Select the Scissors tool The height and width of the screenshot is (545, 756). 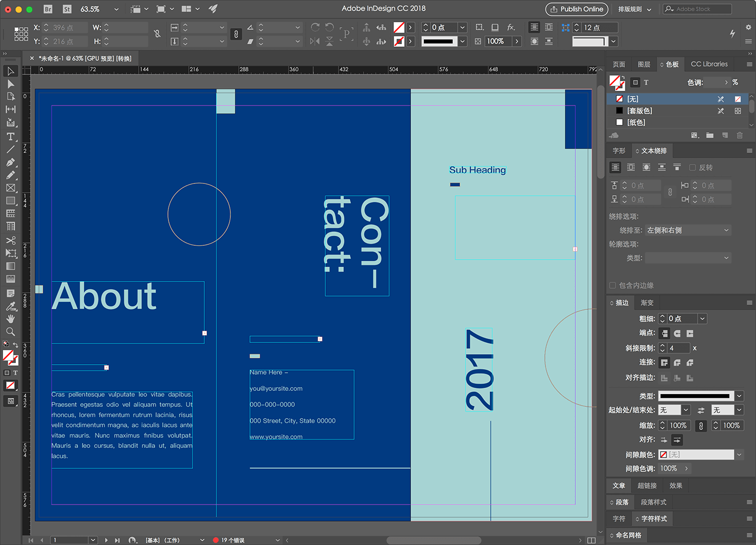click(x=10, y=241)
